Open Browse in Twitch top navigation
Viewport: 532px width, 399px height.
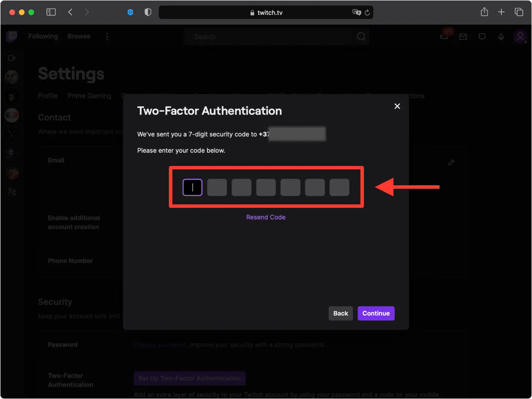(79, 36)
